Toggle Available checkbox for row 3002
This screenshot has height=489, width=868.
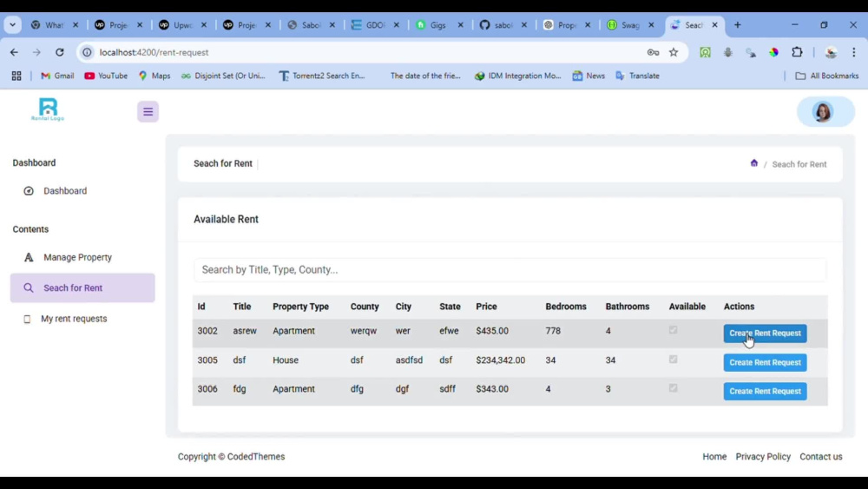[x=673, y=330]
